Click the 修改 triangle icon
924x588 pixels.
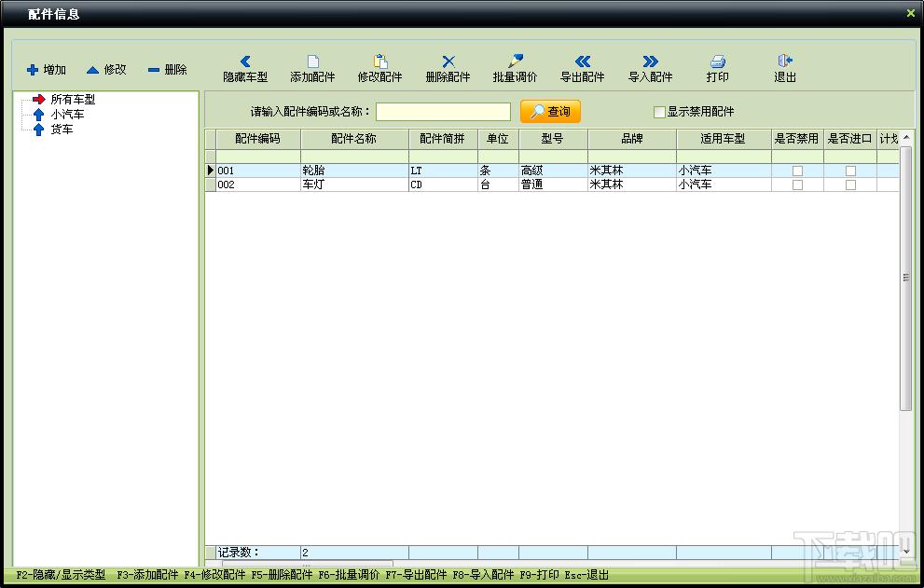pos(92,70)
